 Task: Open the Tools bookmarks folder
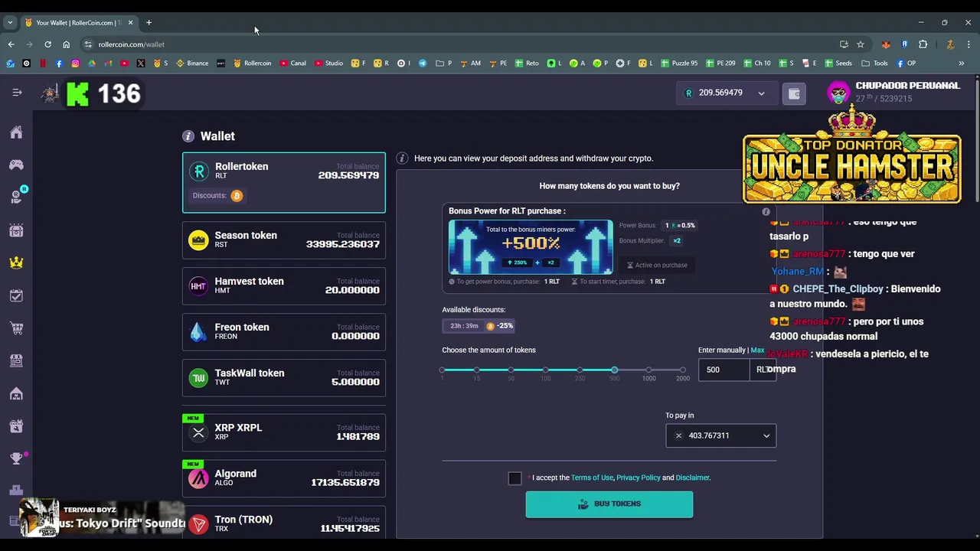pyautogui.click(x=875, y=64)
